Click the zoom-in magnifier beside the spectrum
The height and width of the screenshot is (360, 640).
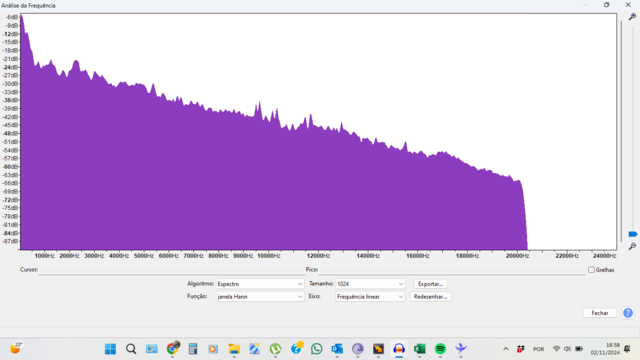(632, 17)
